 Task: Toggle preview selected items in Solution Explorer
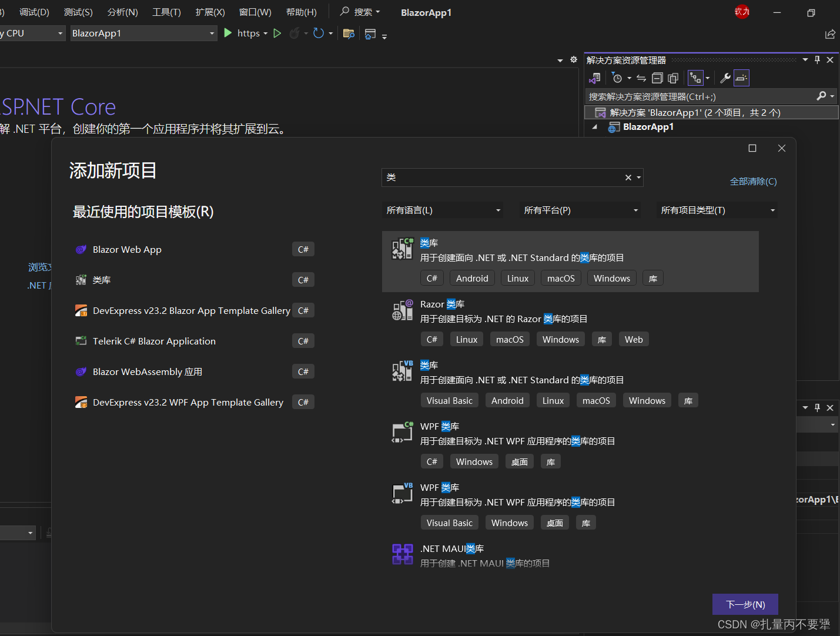[741, 78]
